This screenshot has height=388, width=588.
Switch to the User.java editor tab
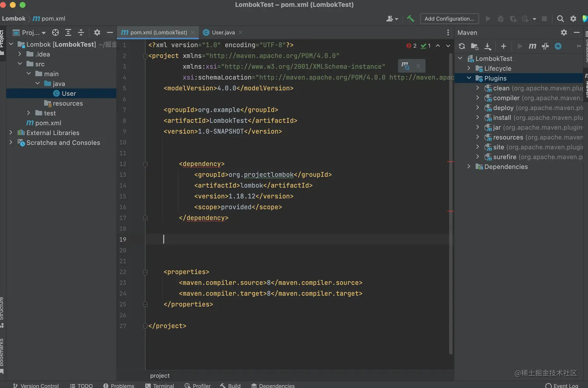click(223, 33)
